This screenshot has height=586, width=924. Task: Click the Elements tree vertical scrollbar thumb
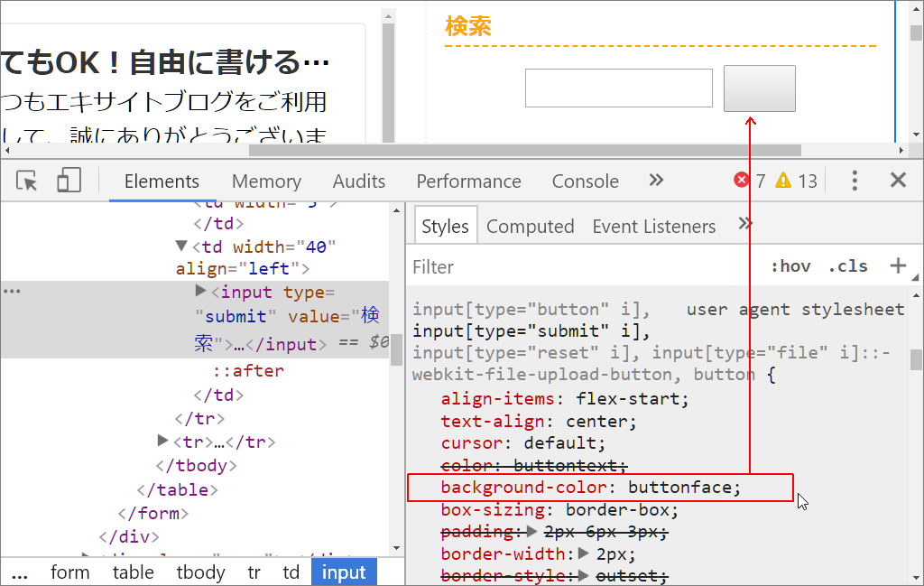397,350
